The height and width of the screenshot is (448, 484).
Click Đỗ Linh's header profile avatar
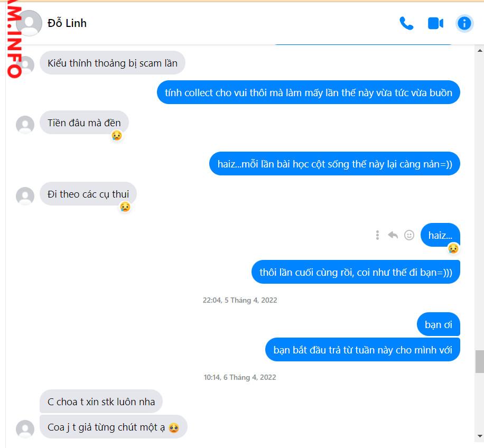(x=29, y=23)
